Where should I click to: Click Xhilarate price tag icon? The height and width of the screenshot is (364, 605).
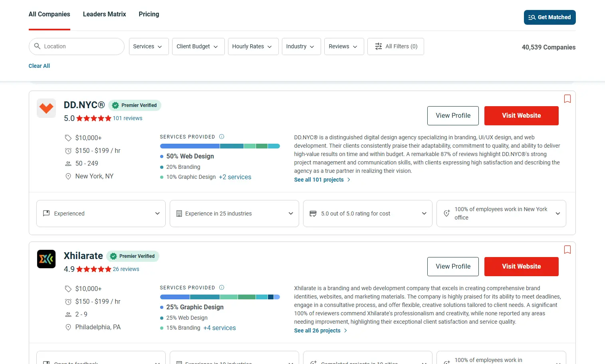[x=68, y=289]
